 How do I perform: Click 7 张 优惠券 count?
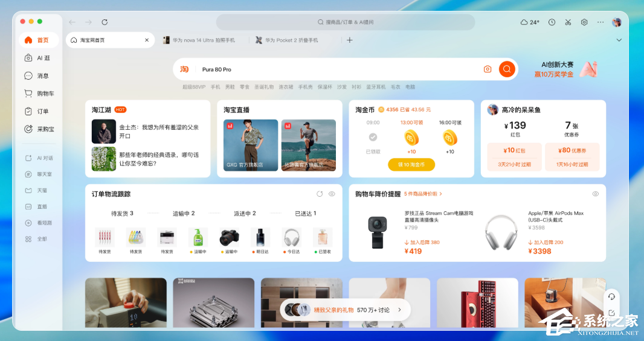click(x=572, y=129)
